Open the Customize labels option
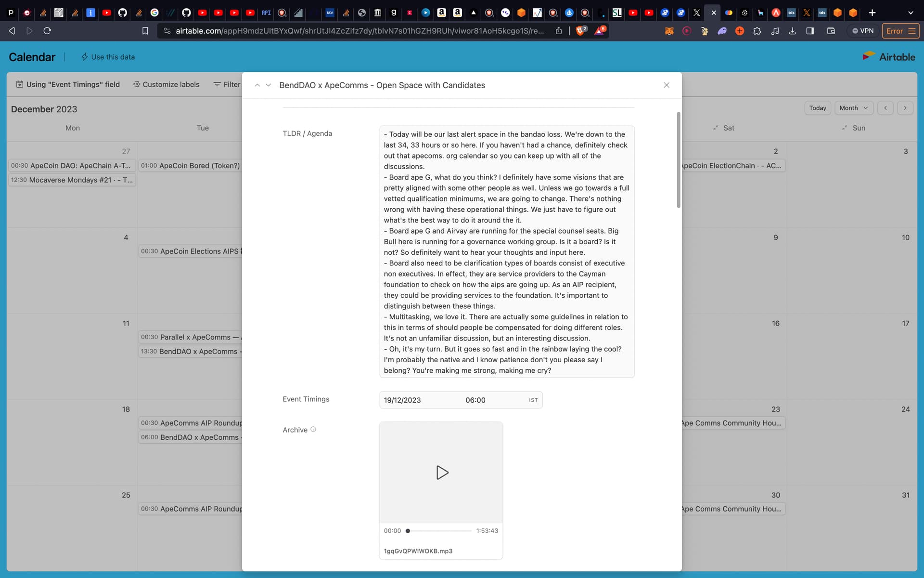 pos(166,84)
